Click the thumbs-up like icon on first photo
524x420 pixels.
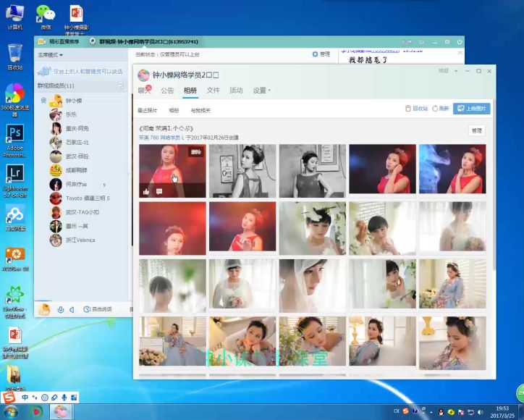(x=146, y=192)
